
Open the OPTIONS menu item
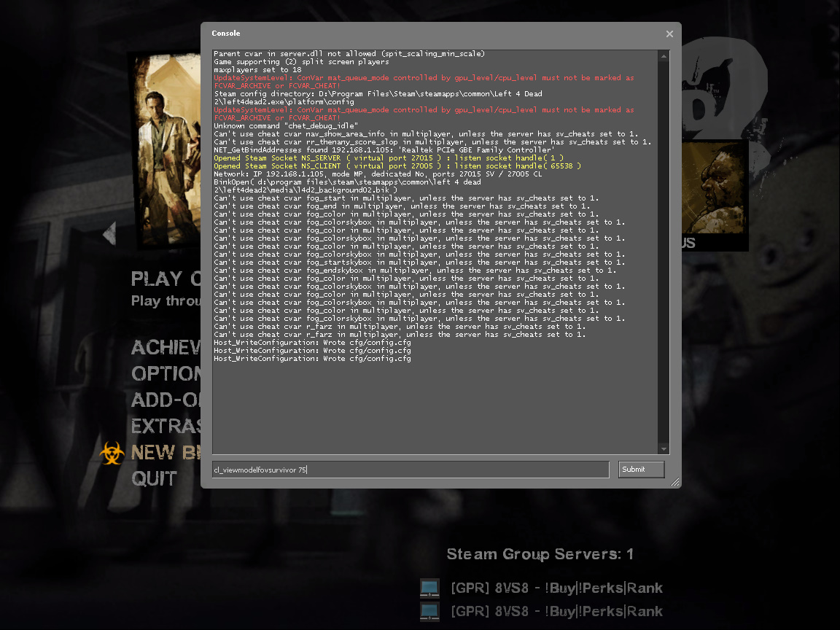tap(166, 373)
